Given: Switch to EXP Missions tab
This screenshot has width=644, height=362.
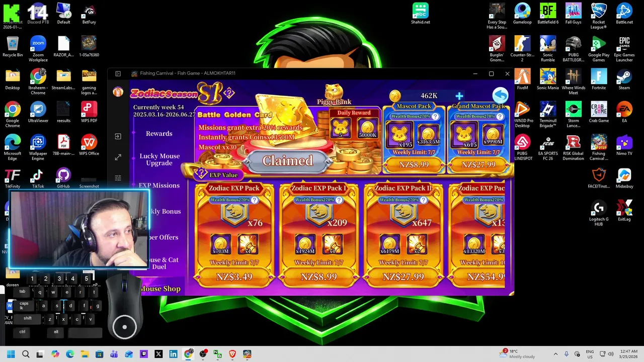Looking at the screenshot, I should point(159,186).
